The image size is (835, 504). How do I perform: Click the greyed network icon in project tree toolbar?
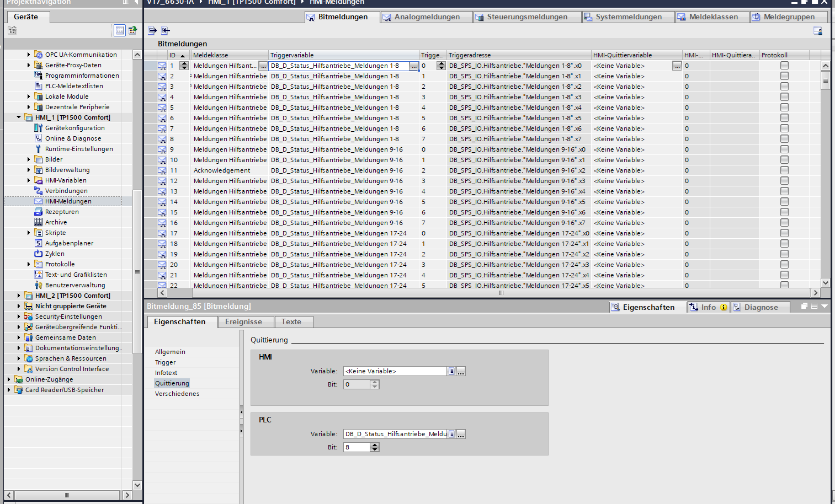point(12,30)
